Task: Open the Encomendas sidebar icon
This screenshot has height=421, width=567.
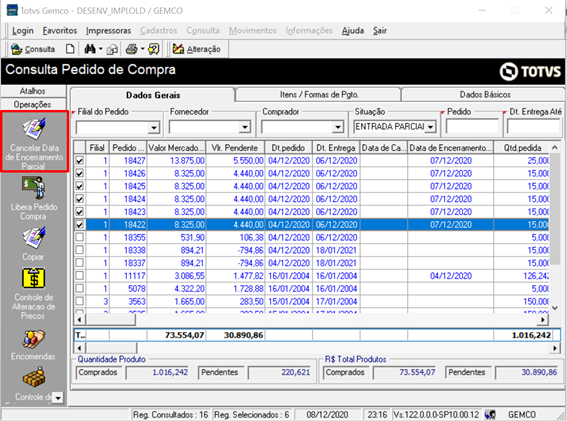Action: (34, 339)
